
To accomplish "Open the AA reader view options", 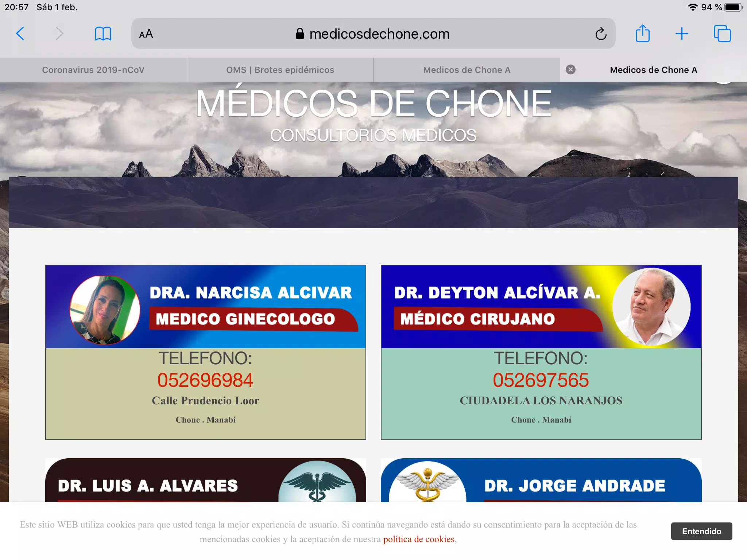I will click(146, 34).
